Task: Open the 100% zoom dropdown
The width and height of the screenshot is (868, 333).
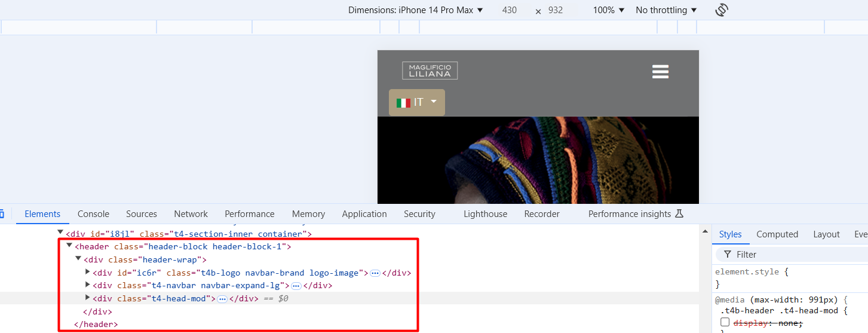Action: [x=608, y=10]
